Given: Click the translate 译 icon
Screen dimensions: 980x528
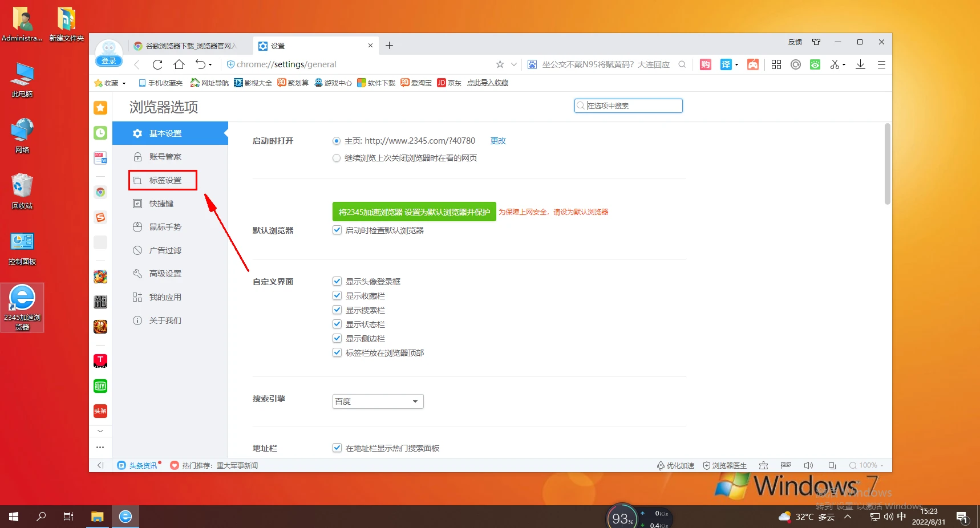Looking at the screenshot, I should point(726,64).
